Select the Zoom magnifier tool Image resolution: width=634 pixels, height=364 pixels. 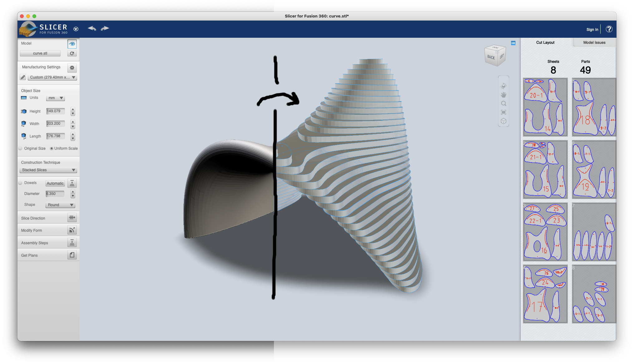(x=503, y=104)
